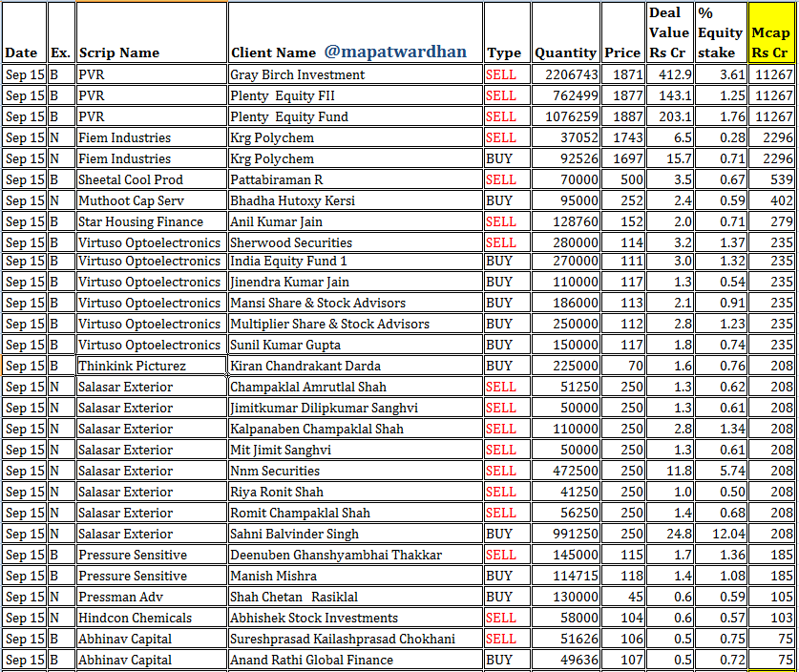
Task: Select quantity cell 128760
Action: pyautogui.click(x=566, y=221)
